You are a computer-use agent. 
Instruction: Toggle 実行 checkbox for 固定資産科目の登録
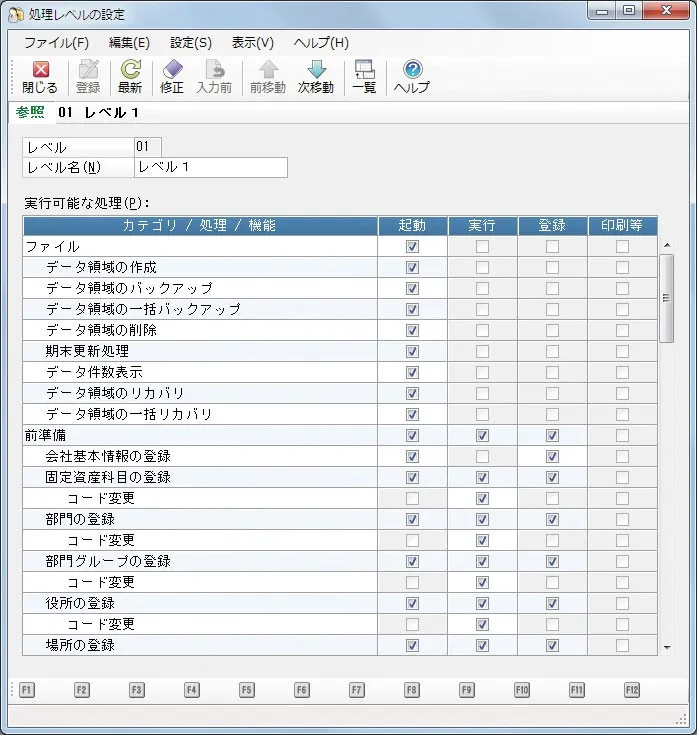pos(482,478)
